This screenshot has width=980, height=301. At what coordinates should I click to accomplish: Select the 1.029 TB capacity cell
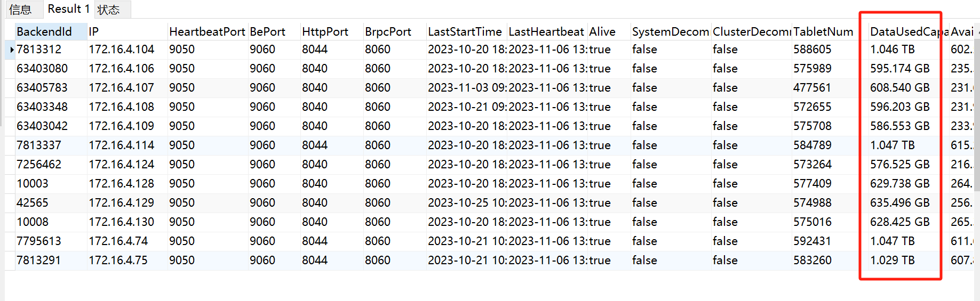click(x=892, y=261)
